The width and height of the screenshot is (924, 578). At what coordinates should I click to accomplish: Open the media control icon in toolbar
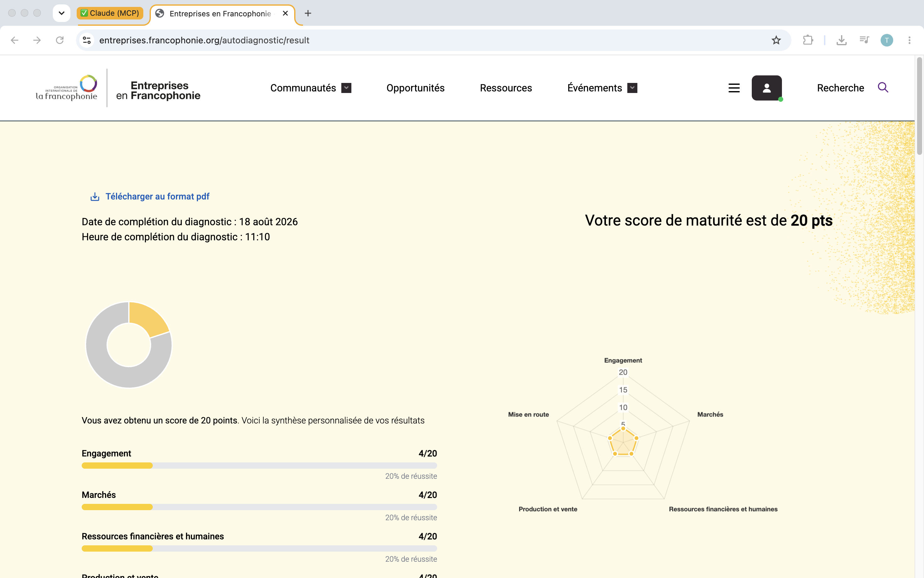click(864, 40)
